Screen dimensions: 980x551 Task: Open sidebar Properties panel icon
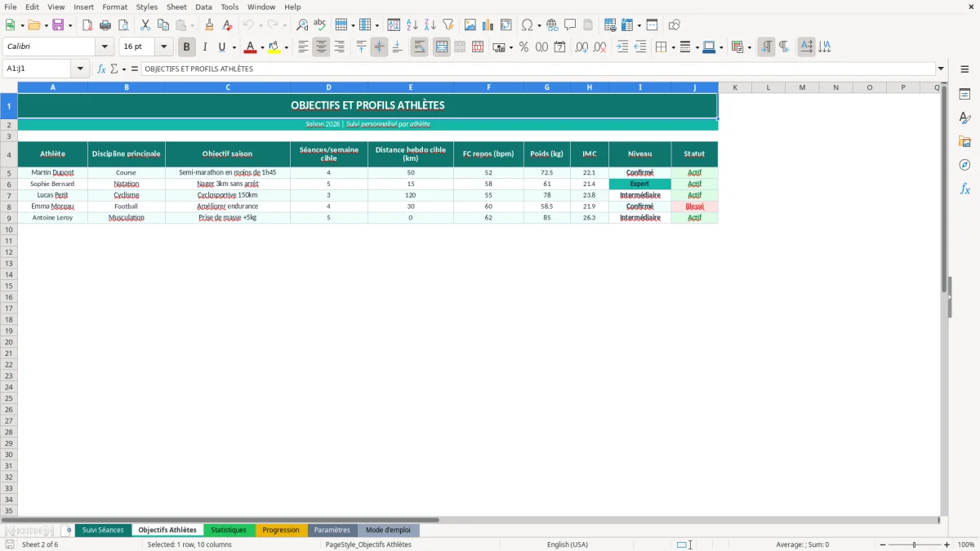pos(964,95)
